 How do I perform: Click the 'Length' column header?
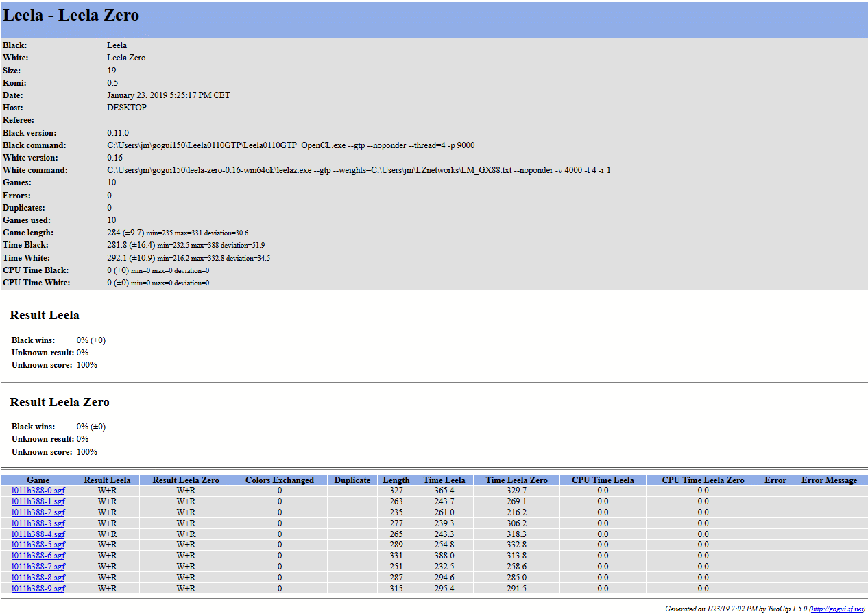(396, 480)
